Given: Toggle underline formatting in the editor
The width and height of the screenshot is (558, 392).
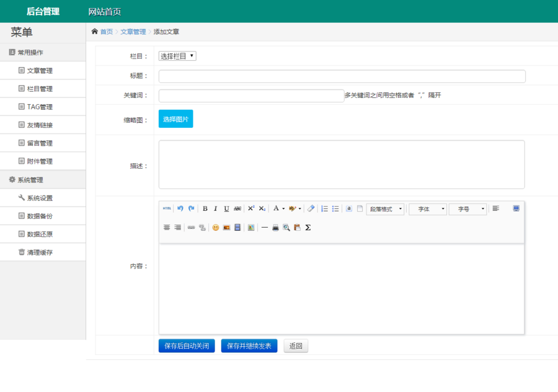Looking at the screenshot, I should coord(226,210).
